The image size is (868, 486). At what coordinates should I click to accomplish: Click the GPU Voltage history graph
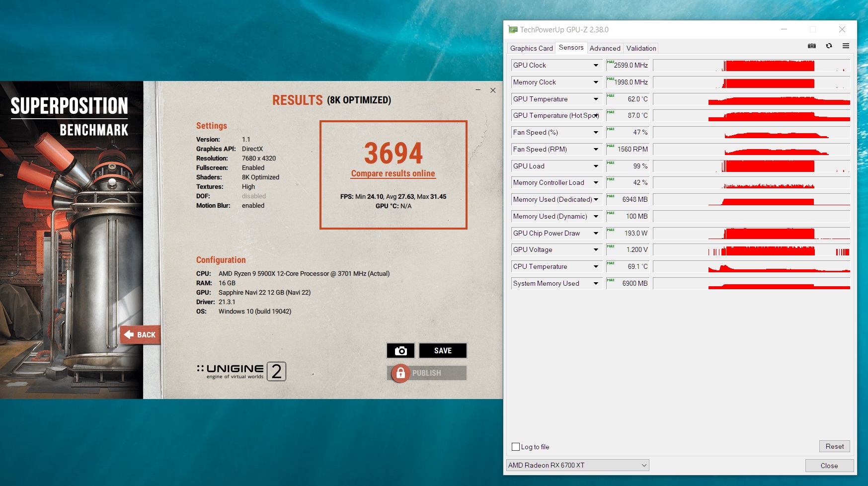tap(751, 250)
